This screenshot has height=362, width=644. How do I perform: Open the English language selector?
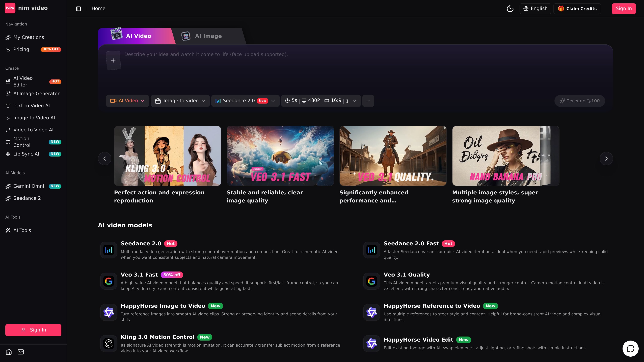535,9
